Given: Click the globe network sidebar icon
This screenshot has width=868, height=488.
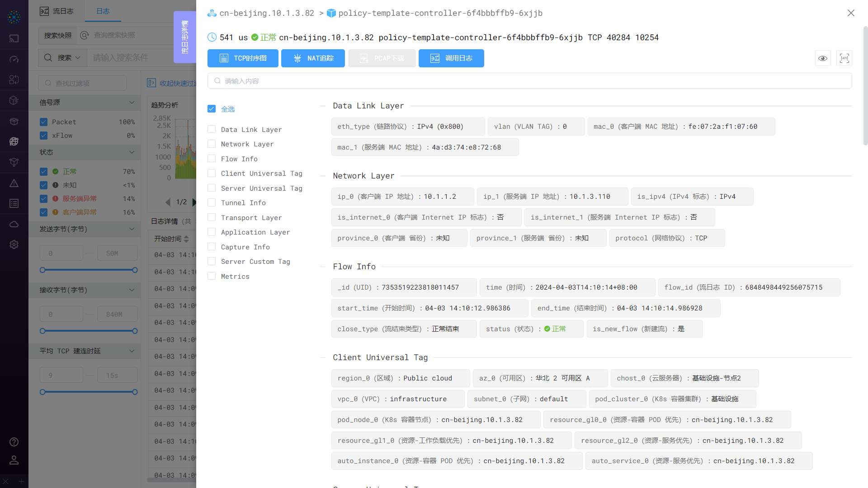Looking at the screenshot, I should 14,141.
